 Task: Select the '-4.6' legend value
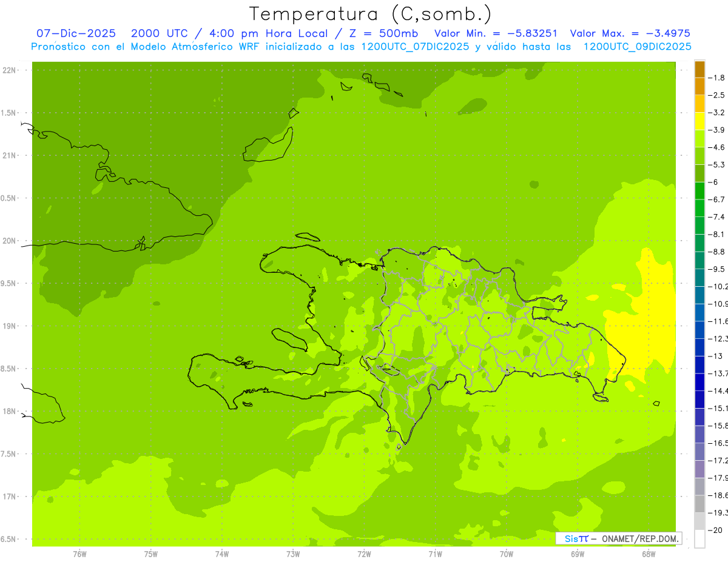pos(717,147)
